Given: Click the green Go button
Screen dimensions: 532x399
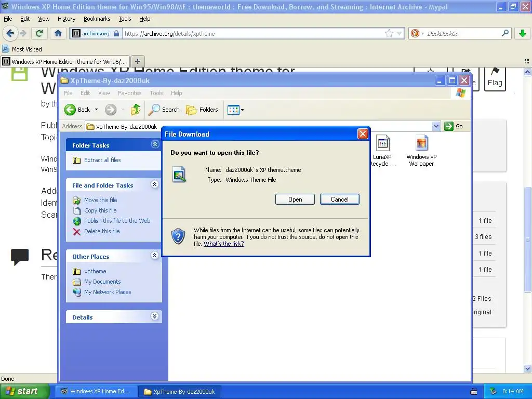Looking at the screenshot, I should click(454, 126).
